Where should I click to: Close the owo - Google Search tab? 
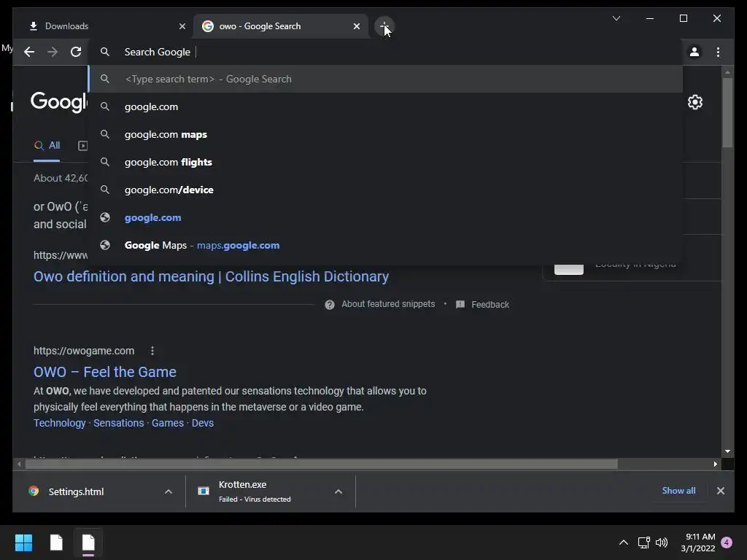[x=356, y=26]
